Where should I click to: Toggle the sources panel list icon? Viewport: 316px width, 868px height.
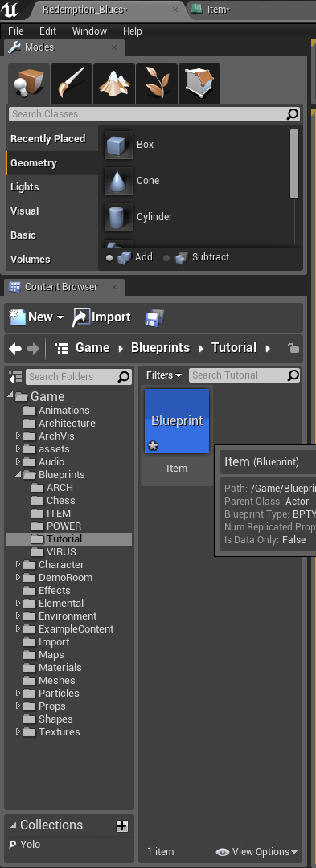click(x=15, y=377)
